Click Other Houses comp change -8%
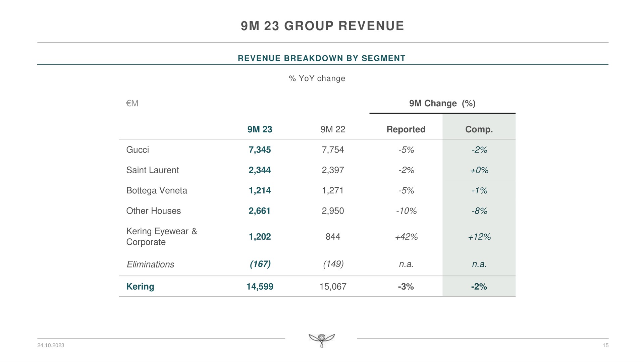This screenshot has width=644, height=362. (x=479, y=211)
